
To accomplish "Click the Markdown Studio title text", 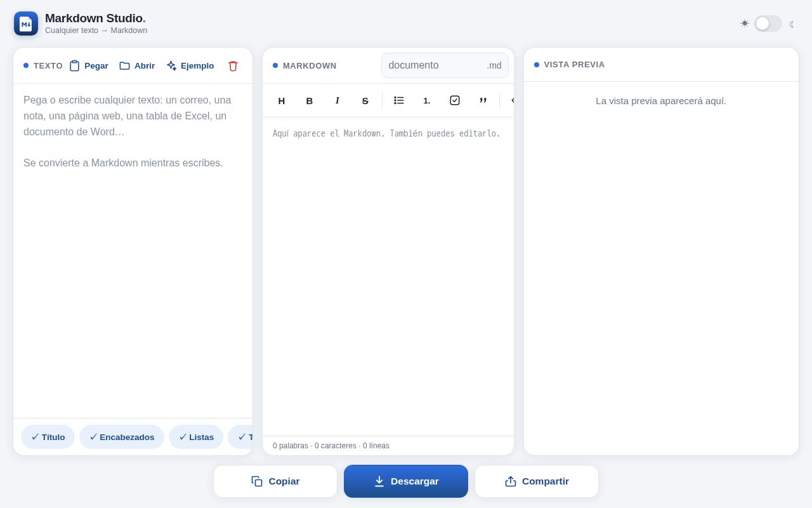I will click(x=95, y=18).
